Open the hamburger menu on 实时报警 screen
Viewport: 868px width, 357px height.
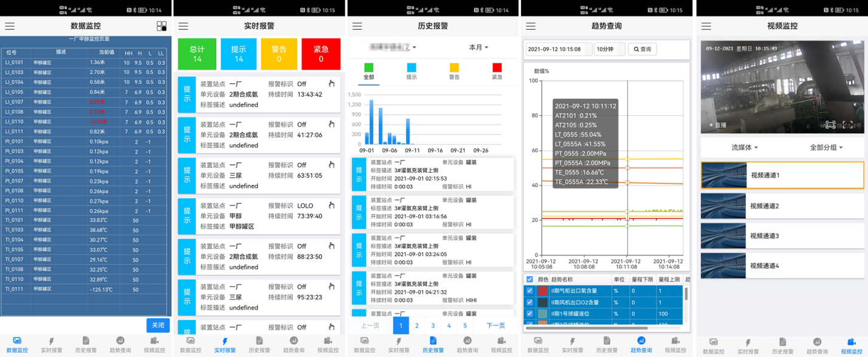click(184, 27)
